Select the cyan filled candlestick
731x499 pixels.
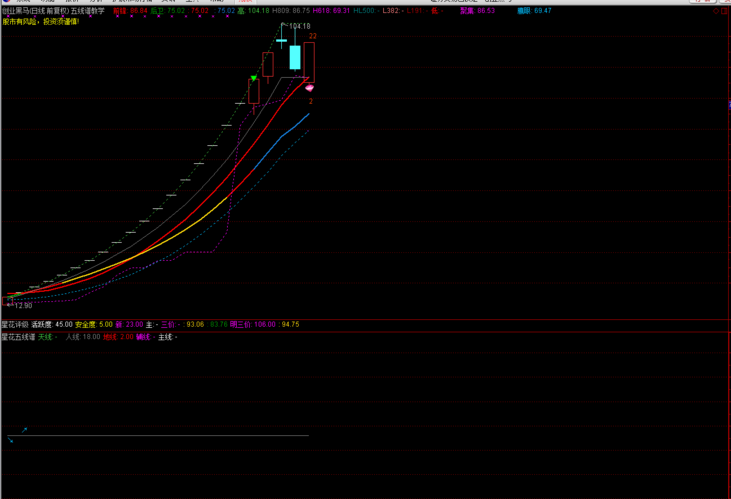tap(295, 57)
